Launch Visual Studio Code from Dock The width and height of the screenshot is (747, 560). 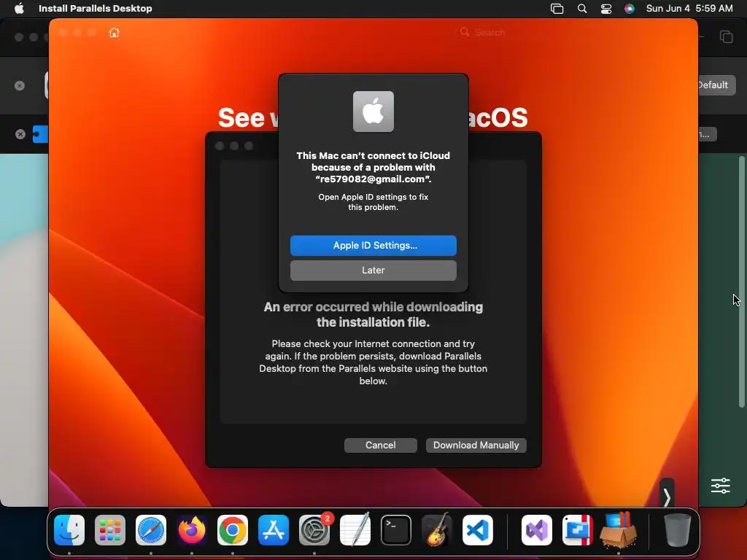[477, 529]
